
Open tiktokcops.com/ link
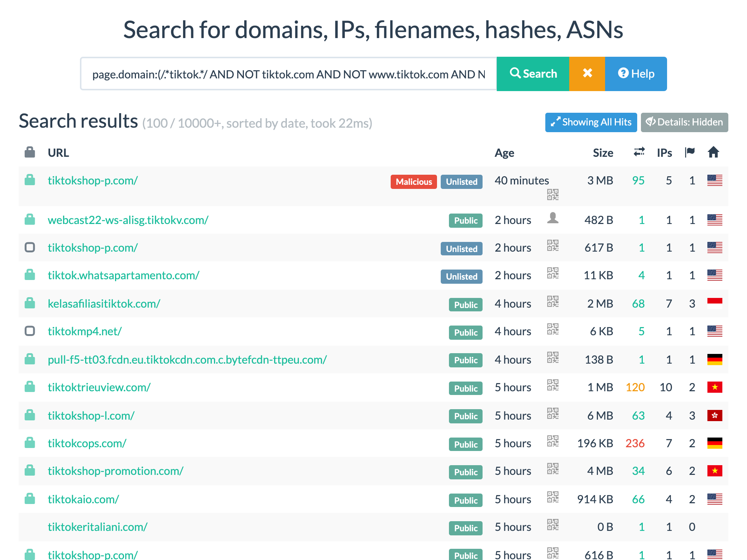pos(87,443)
